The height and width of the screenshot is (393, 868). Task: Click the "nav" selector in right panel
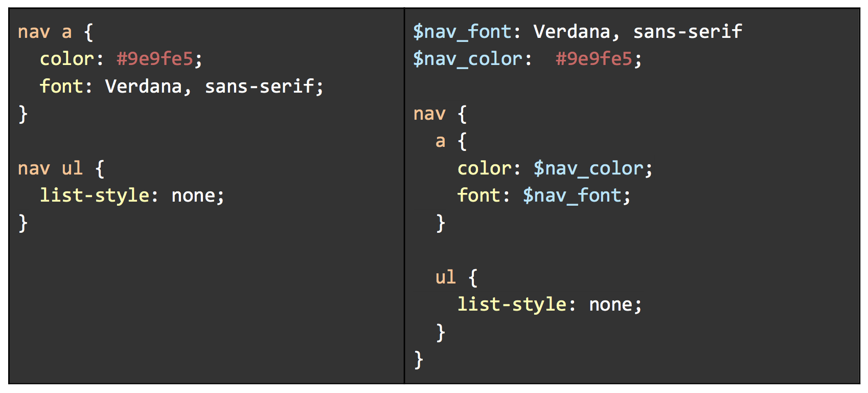[429, 114]
